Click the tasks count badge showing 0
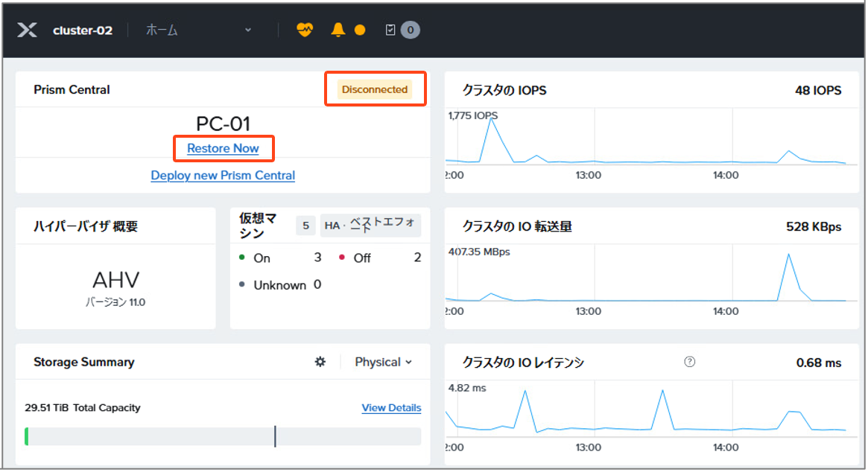The image size is (868, 472). (x=411, y=30)
